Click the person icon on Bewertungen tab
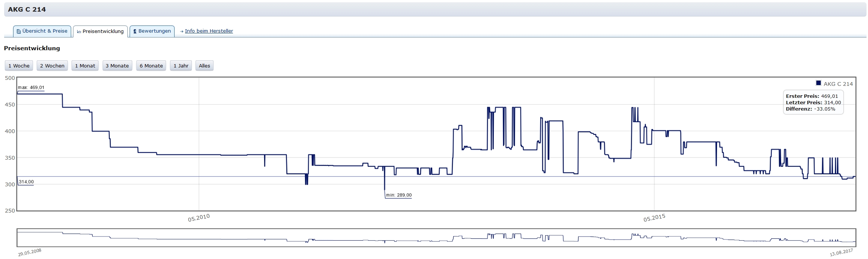This screenshot has height=259, width=868. pyautogui.click(x=135, y=31)
